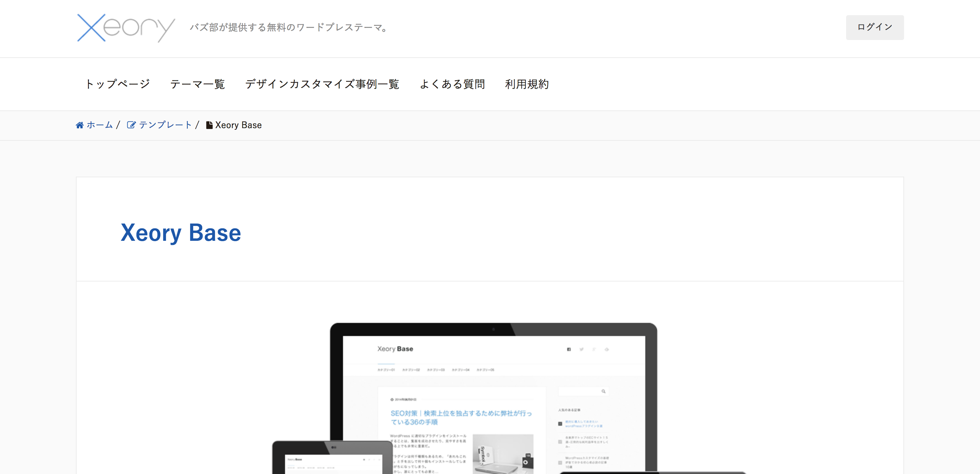This screenshot has height=474, width=980.
Task: Click the large blue Xeory Base heading
Action: coord(181,233)
